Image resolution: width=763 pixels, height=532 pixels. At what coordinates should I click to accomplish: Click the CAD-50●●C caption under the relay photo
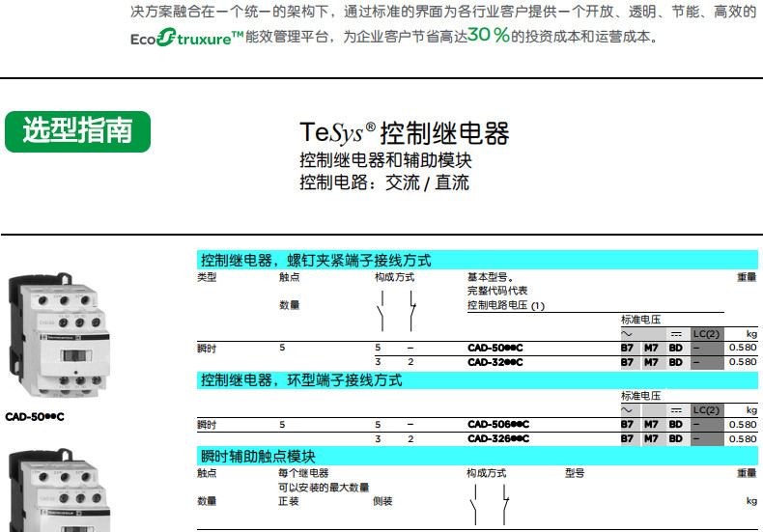click(35, 417)
